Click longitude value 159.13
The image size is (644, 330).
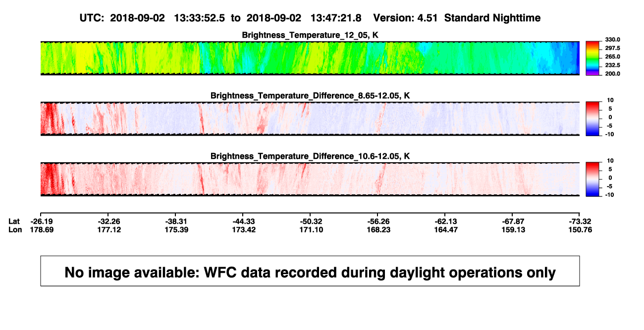point(513,230)
